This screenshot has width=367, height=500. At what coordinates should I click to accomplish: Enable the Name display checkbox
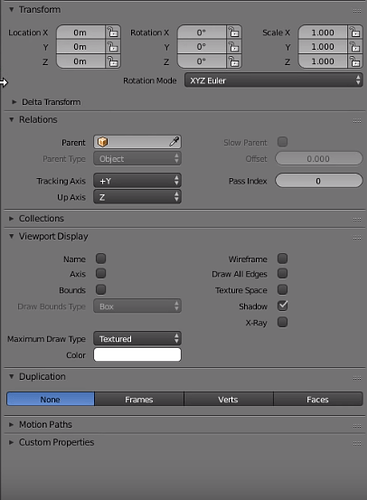point(101,258)
